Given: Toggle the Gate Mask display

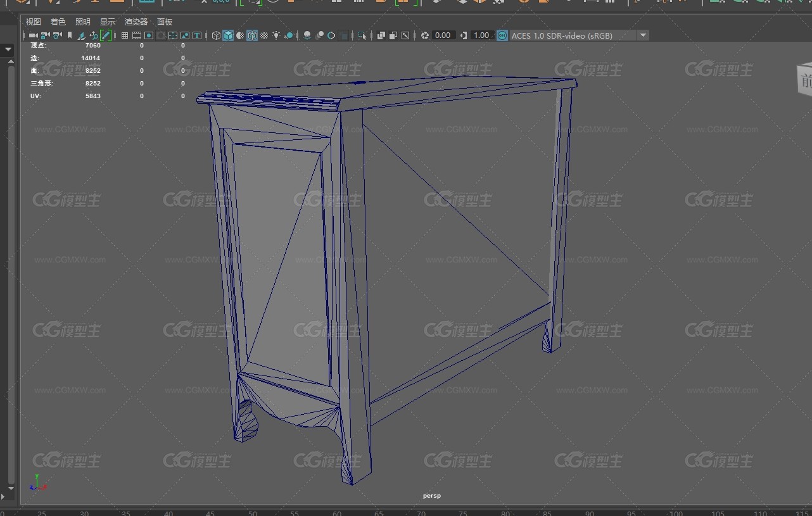Looking at the screenshot, I should tap(161, 35).
